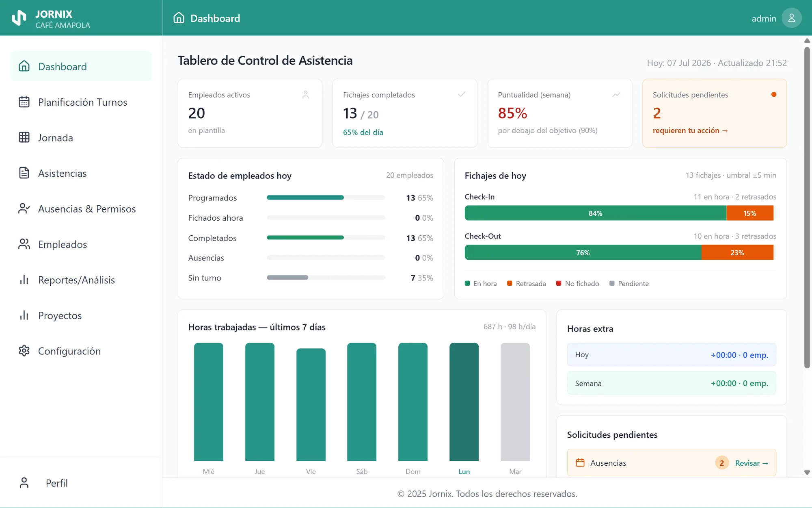Click the Jornix logo icon
The height and width of the screenshot is (508, 812).
tap(19, 18)
